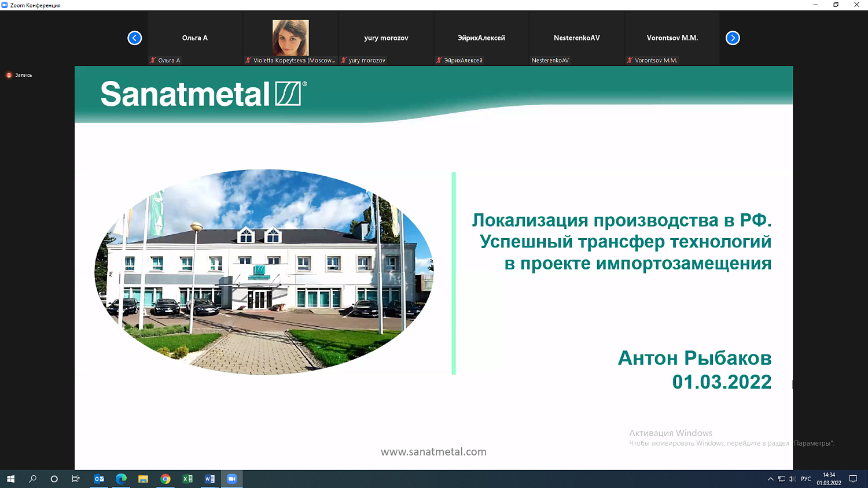Screen dimensions: 868x488
Task: Open the notification center icon
Action: tap(853, 479)
